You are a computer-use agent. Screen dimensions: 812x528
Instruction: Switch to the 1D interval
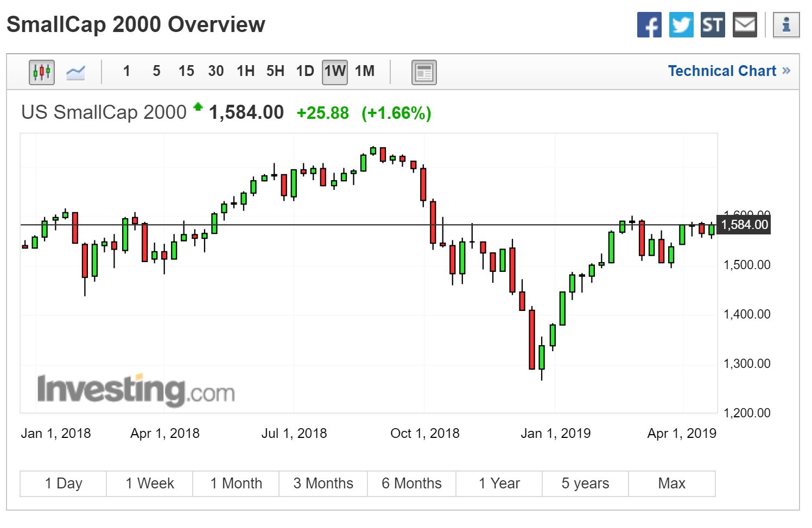tap(305, 71)
